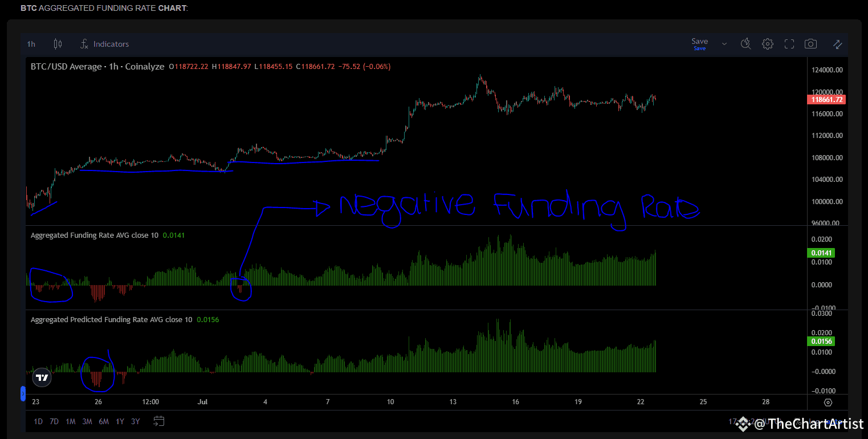Click the red 118661.72 price axis label
This screenshot has height=439, width=868.
826,100
